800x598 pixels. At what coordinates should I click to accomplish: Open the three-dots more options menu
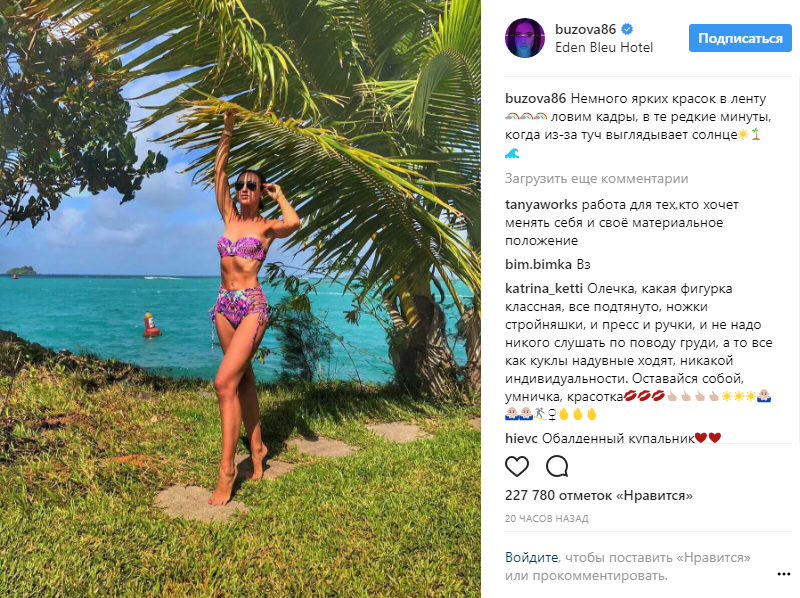783,574
